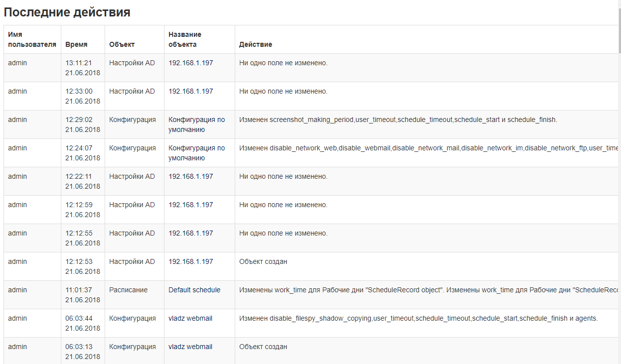The height and width of the screenshot is (364, 621).
Task: Click the action text starting with "Изменены work_time"
Action: click(428, 290)
